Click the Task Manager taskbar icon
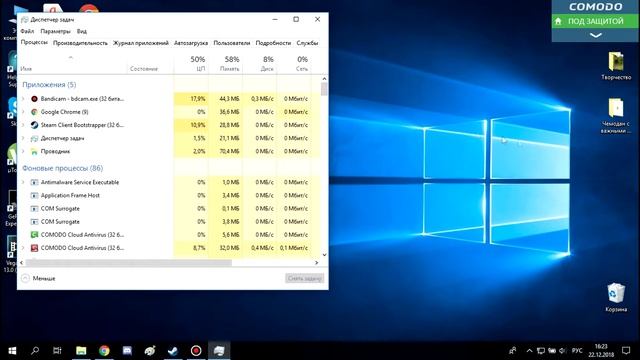The height and width of the screenshot is (360, 640). click(x=219, y=351)
